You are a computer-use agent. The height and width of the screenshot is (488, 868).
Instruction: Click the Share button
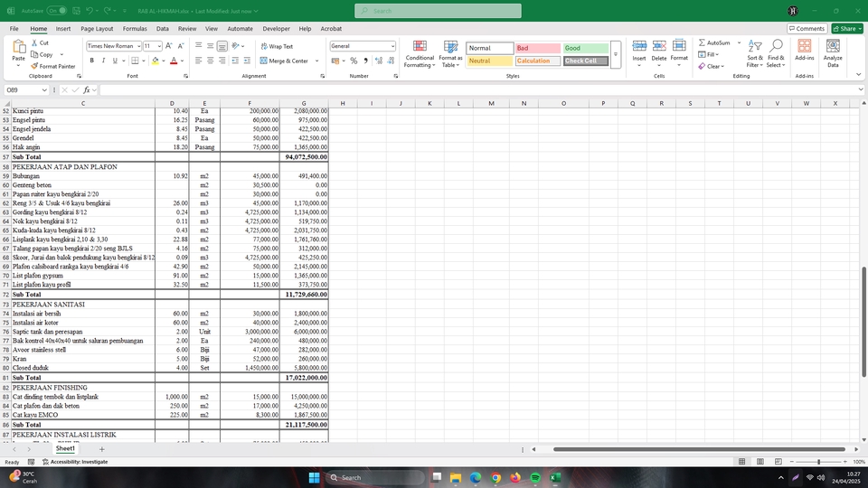(847, 29)
